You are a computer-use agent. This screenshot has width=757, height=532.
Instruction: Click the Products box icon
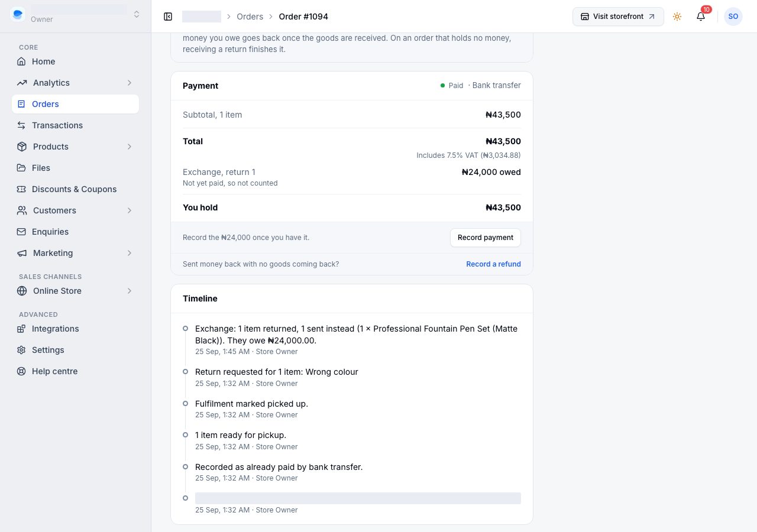coord(22,147)
